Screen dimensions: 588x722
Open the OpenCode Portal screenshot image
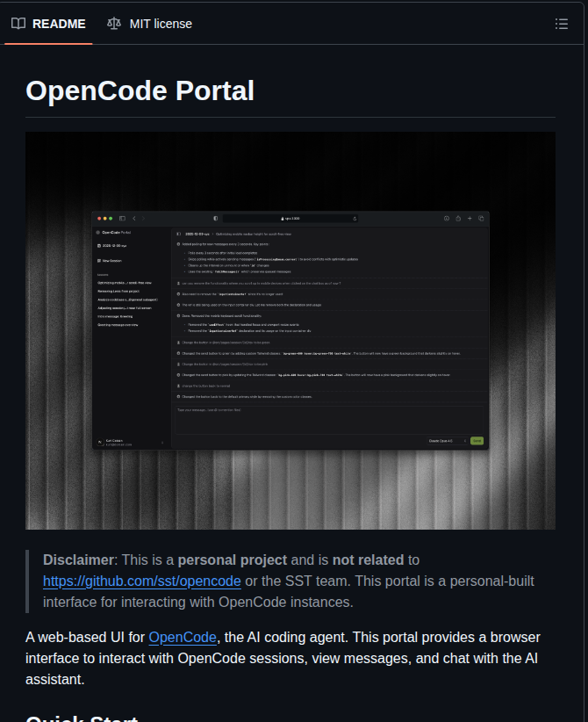point(290,330)
